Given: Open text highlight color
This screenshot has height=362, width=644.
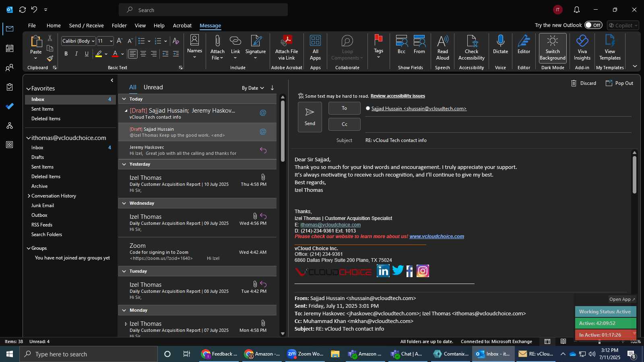Looking at the screenshot, I should 99,54.
